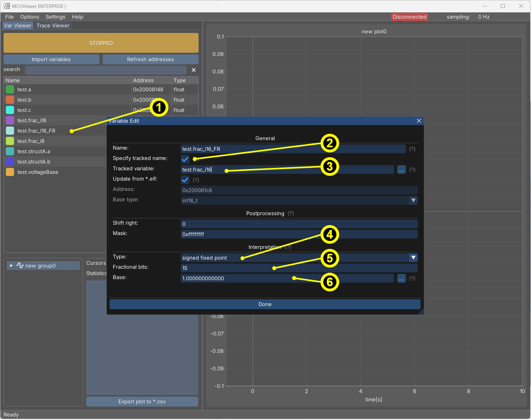Click the help icon beside Name field

412,149
